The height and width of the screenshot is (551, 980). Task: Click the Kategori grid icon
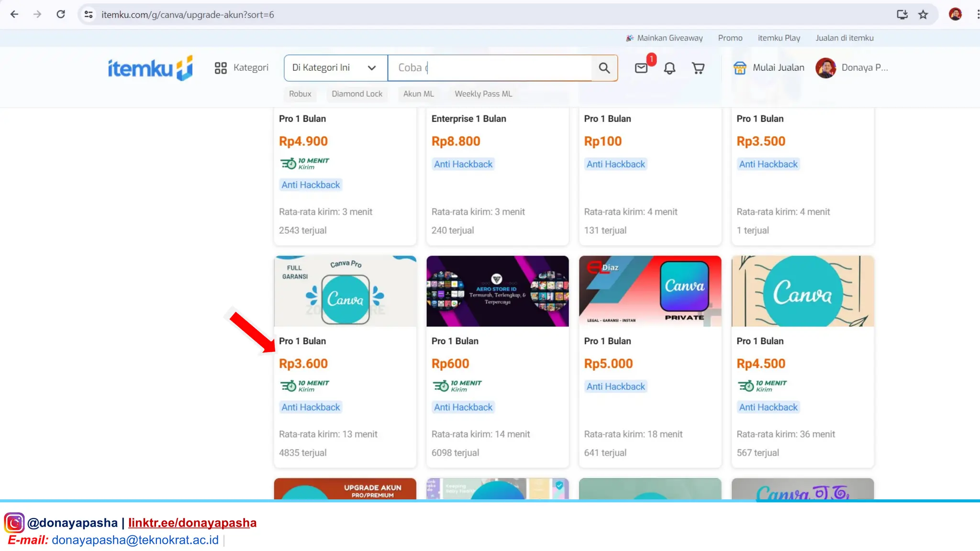pyautogui.click(x=221, y=68)
